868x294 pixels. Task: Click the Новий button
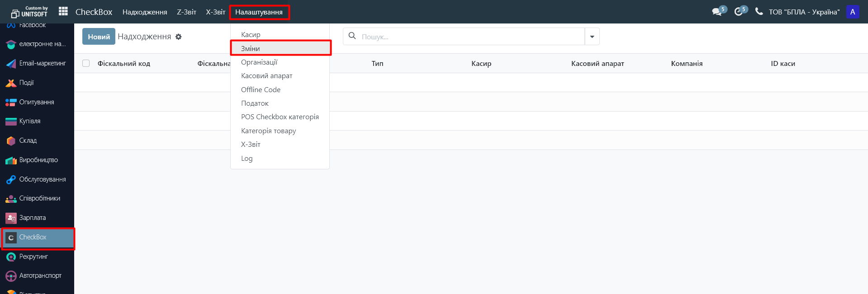(99, 37)
